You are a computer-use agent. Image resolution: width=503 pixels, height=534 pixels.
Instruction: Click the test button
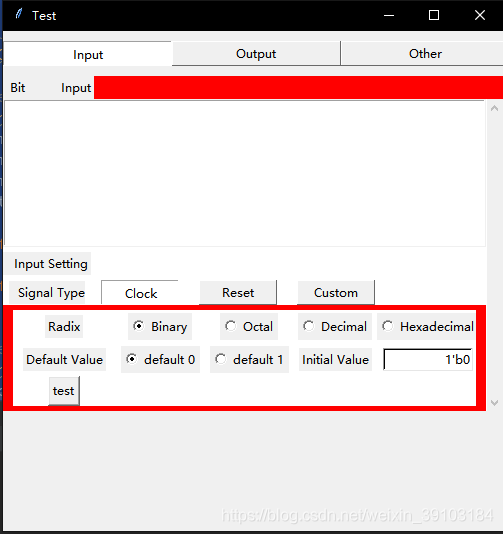pyautogui.click(x=64, y=391)
